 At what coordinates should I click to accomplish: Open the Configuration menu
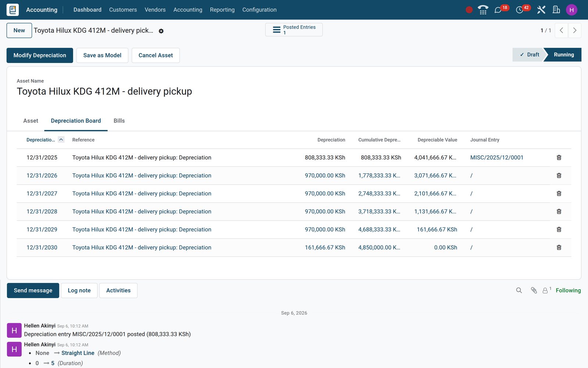pos(259,10)
